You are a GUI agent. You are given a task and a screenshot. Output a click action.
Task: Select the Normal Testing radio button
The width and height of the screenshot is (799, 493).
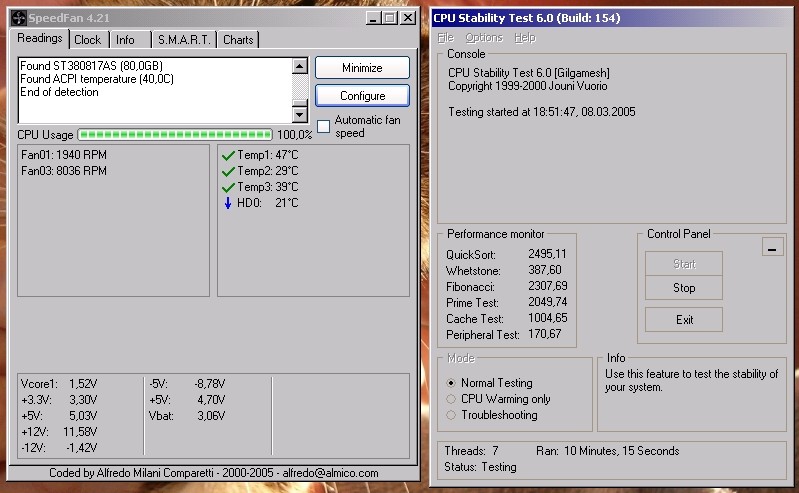tap(450, 383)
